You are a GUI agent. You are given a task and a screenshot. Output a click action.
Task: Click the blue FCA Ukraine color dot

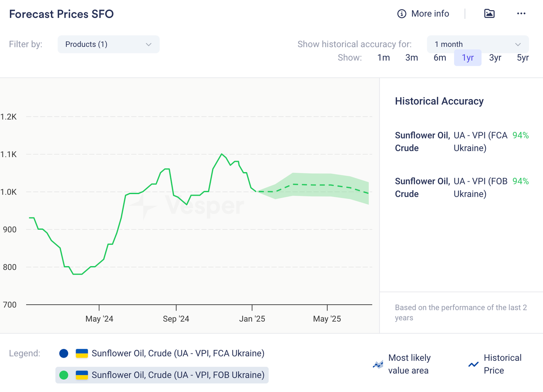[64, 353]
